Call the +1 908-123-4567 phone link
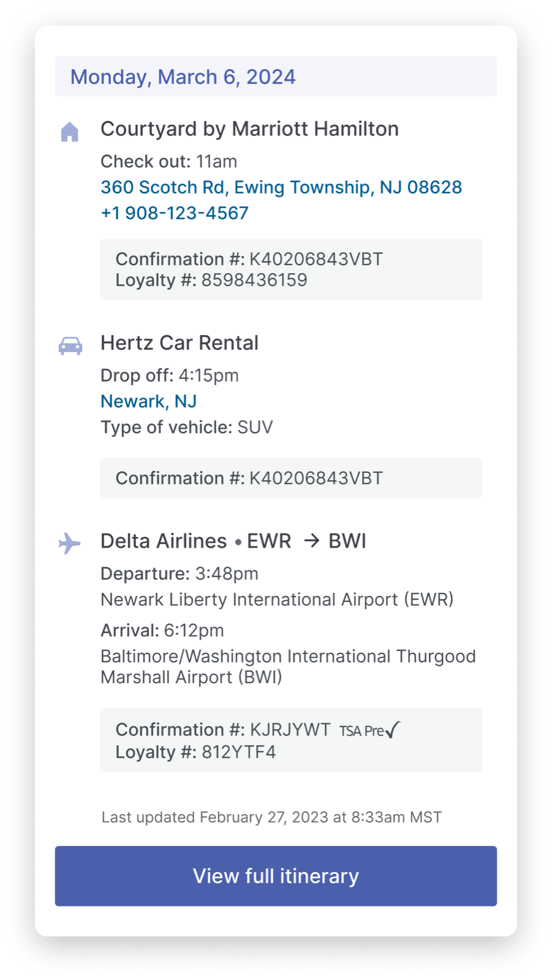Viewport: 552px width, 980px height. 175,213
